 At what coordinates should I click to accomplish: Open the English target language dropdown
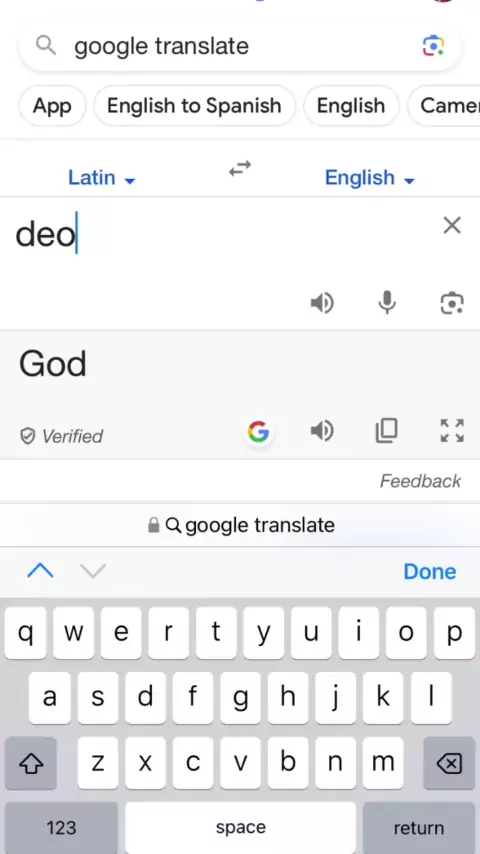click(x=370, y=178)
